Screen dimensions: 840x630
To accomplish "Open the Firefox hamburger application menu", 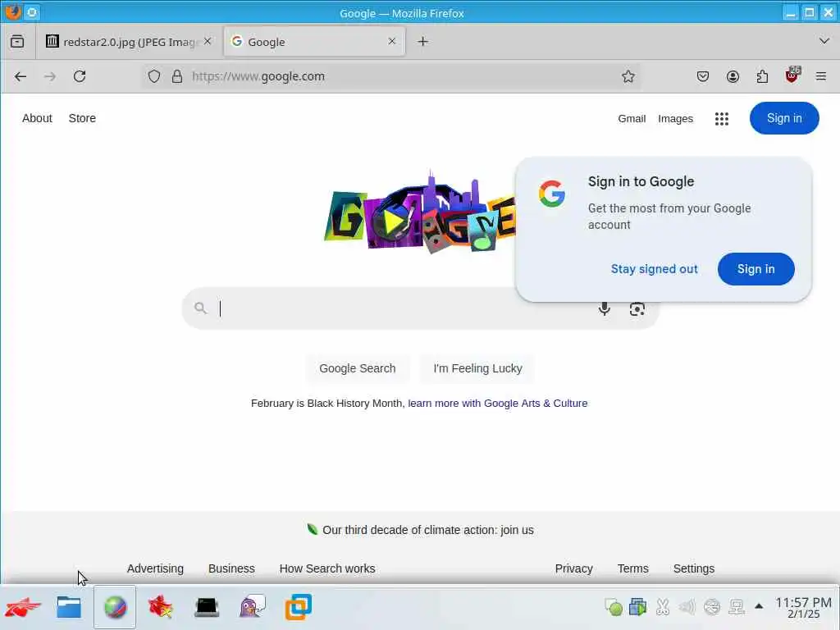I will click(x=820, y=76).
